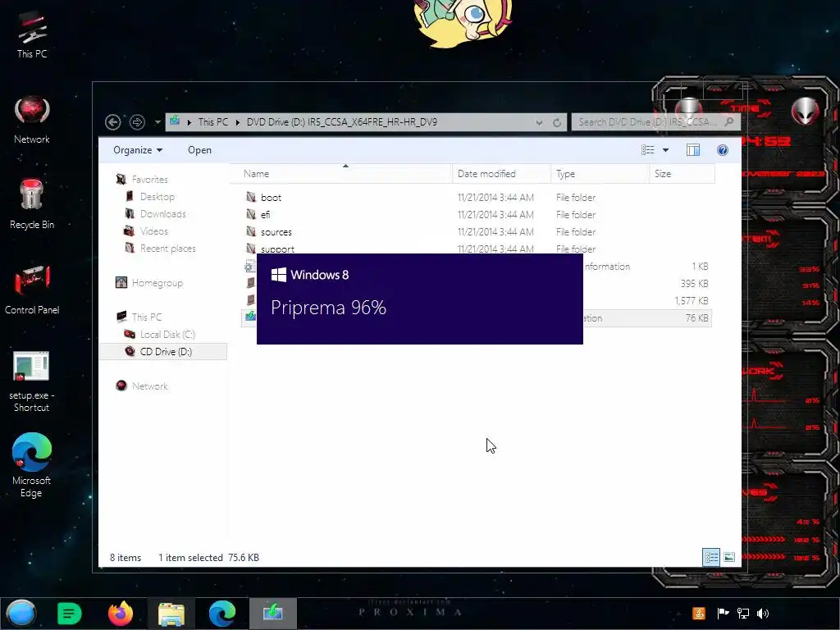The width and height of the screenshot is (840, 630).
Task: Open Edge from the taskbar
Action: tap(221, 614)
